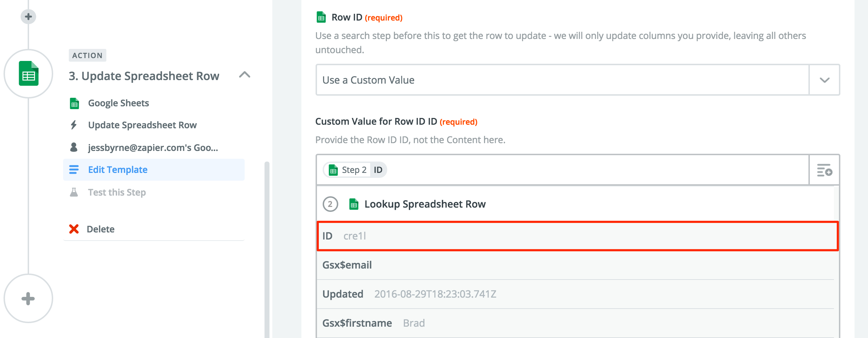Image resolution: width=868 pixels, height=338 pixels.
Task: Click the large Google Sheets step icon
Action: pos(28,74)
